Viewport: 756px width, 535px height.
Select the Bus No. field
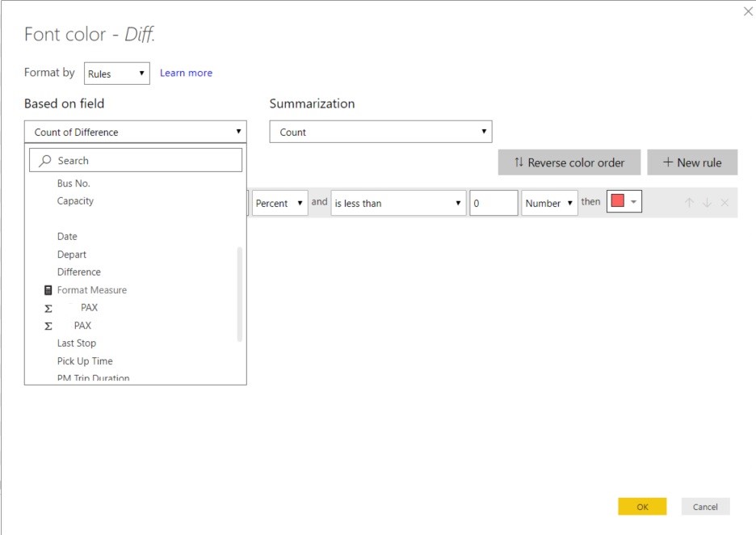click(x=73, y=183)
